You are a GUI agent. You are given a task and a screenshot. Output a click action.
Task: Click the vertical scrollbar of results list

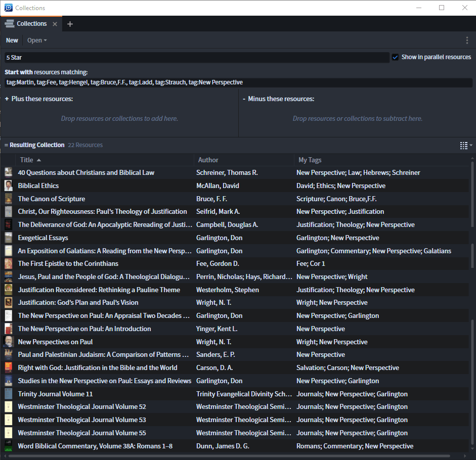tap(472, 303)
